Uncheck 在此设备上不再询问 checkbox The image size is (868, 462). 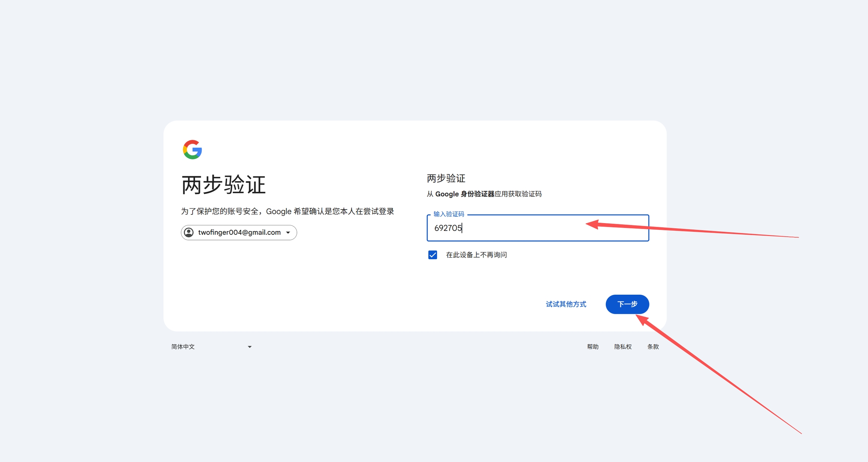[432, 255]
